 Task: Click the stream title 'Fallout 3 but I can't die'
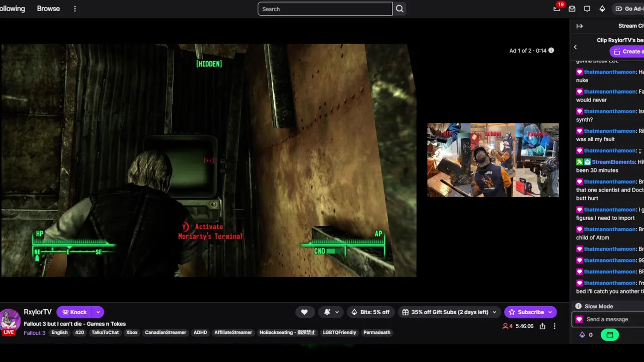(74, 324)
